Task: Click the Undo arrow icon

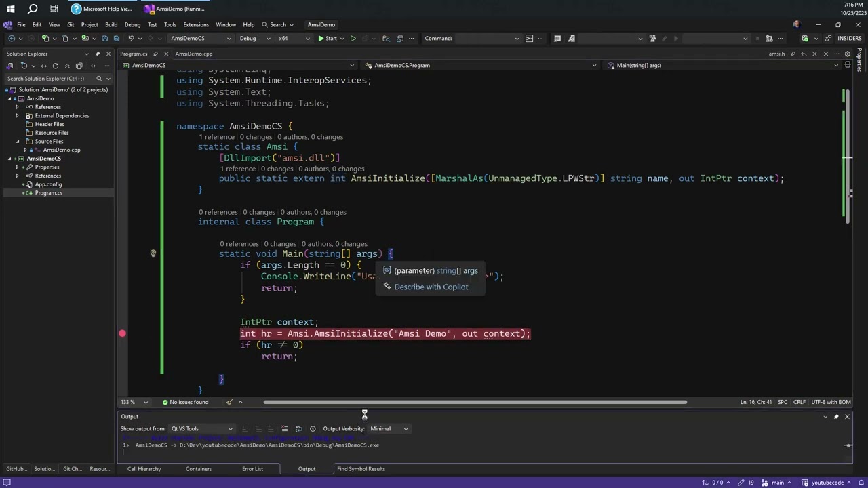Action: (130, 38)
